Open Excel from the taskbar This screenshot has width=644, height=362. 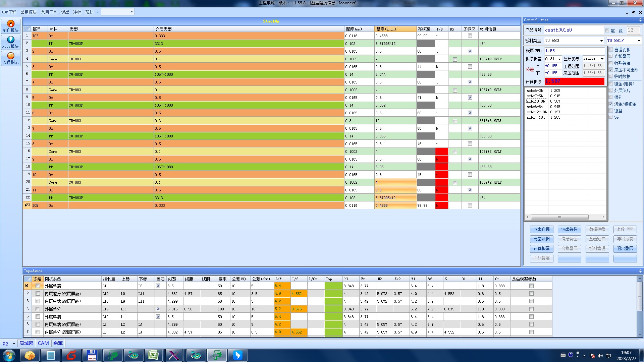coord(153,355)
